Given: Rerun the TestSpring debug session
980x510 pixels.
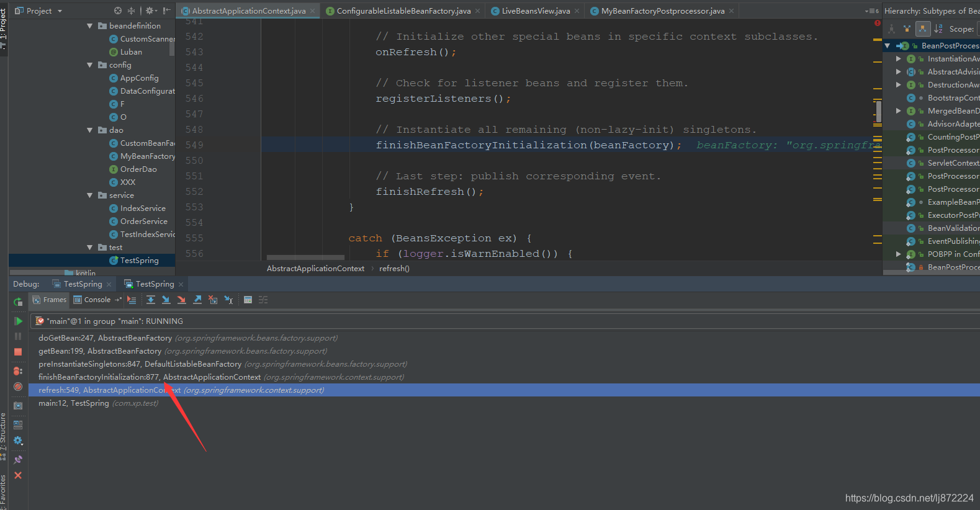Looking at the screenshot, I should coord(18,302).
